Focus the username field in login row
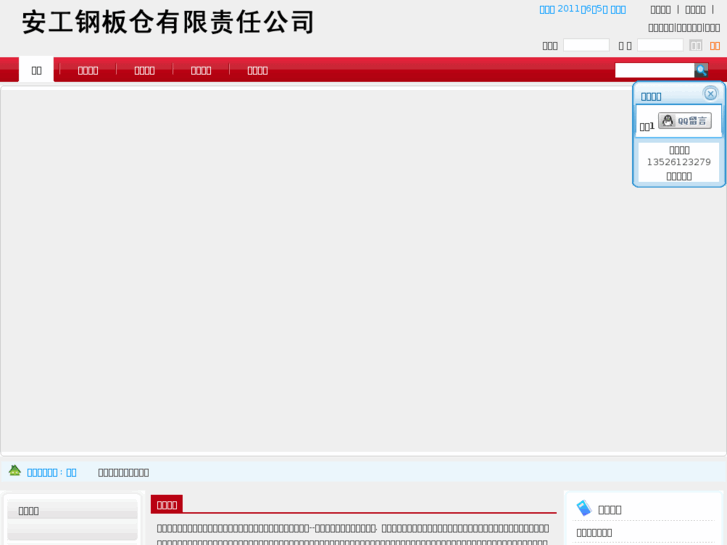 [586, 45]
